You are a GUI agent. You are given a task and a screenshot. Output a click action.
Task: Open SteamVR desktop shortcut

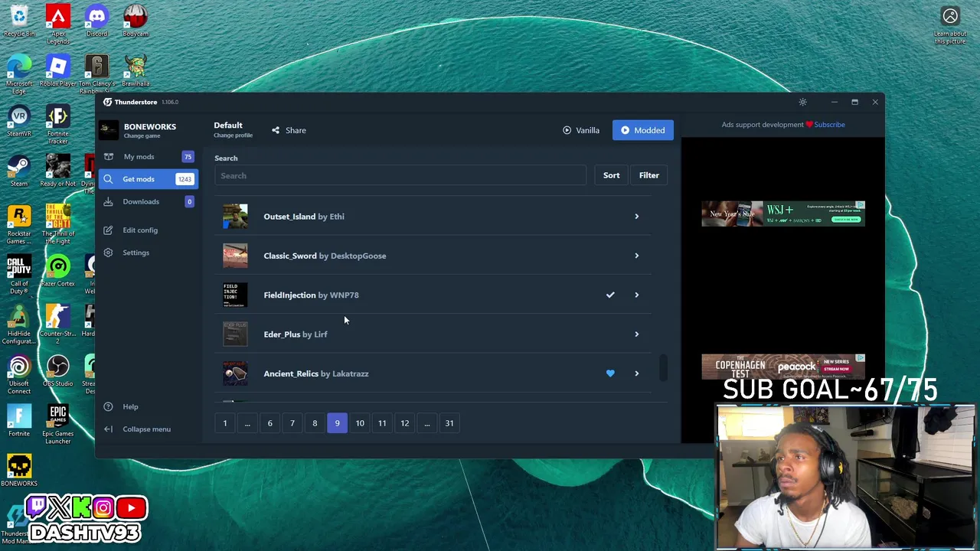(x=19, y=121)
